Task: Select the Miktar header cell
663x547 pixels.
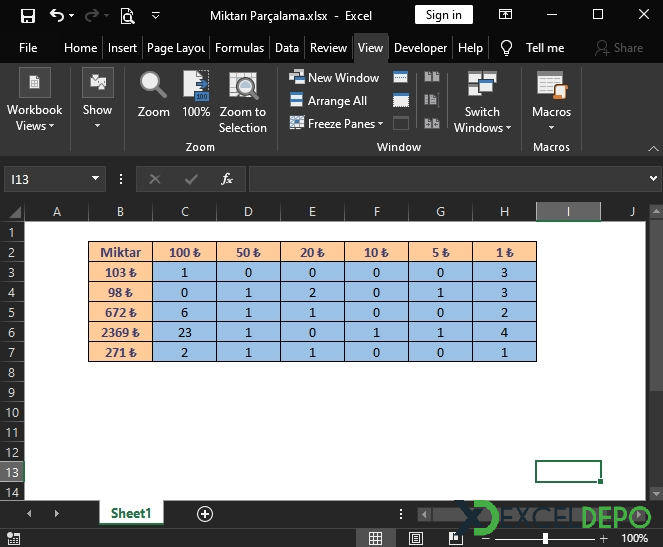Action: pos(121,252)
